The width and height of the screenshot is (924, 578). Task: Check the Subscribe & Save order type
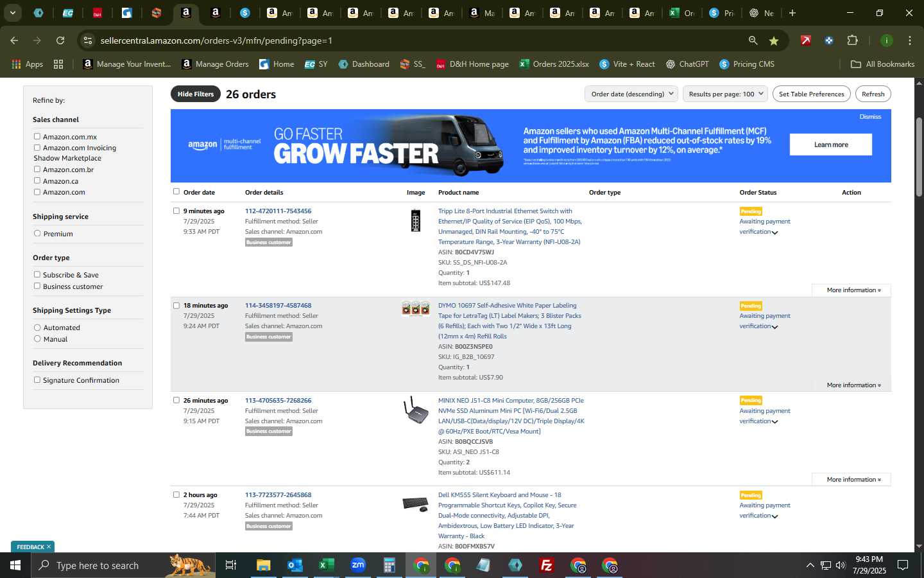[x=37, y=274]
